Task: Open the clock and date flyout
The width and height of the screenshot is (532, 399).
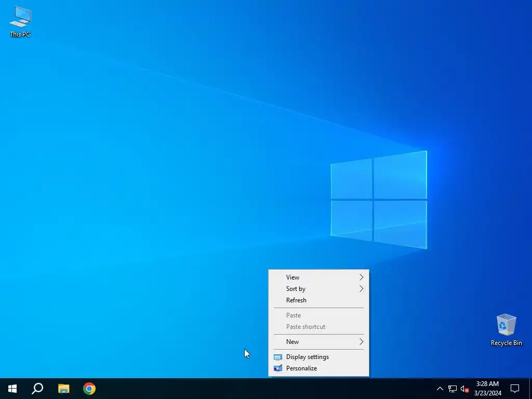Action: click(x=487, y=389)
